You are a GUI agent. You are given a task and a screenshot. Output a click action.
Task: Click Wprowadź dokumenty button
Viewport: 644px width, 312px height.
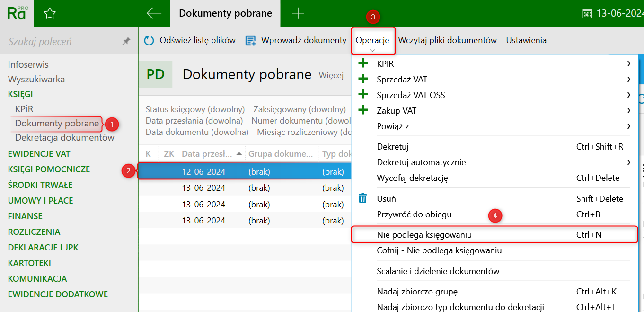[296, 41]
